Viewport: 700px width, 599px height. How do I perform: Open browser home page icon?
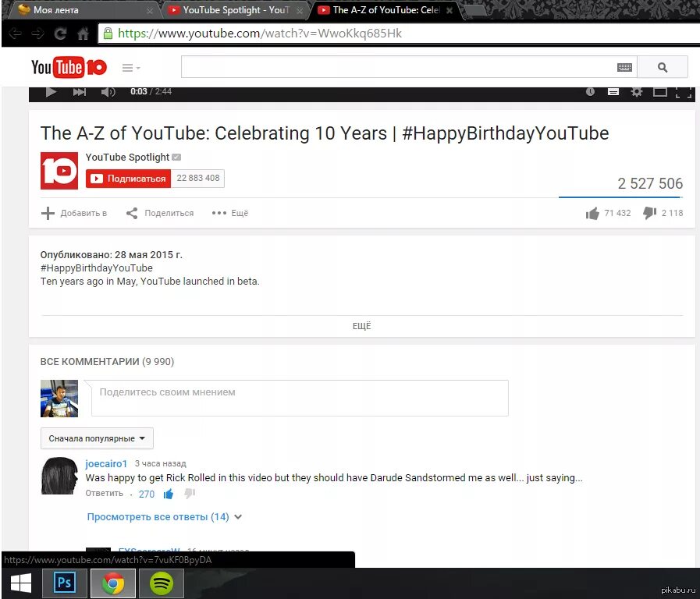coord(83,34)
